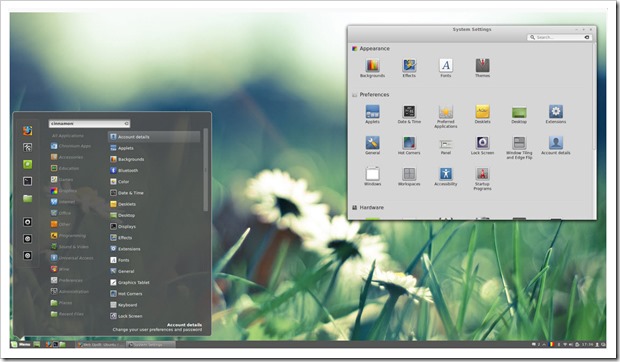Open Desktop icon in System Settings

(x=519, y=114)
